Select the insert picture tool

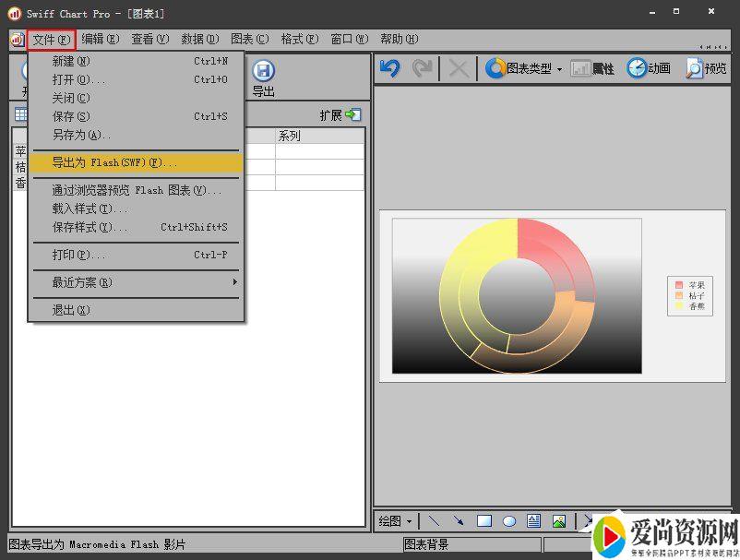click(558, 521)
